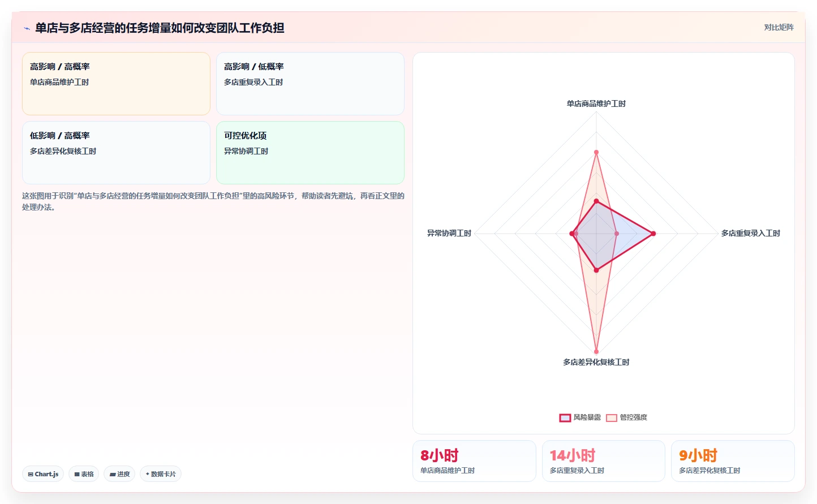817x504 pixels.
Task: Click the 多店差异化复核工时 caption under 9小时
Action: pos(709,471)
